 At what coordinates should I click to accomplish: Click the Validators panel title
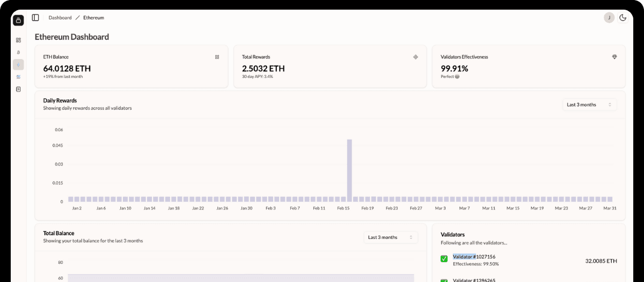point(452,235)
